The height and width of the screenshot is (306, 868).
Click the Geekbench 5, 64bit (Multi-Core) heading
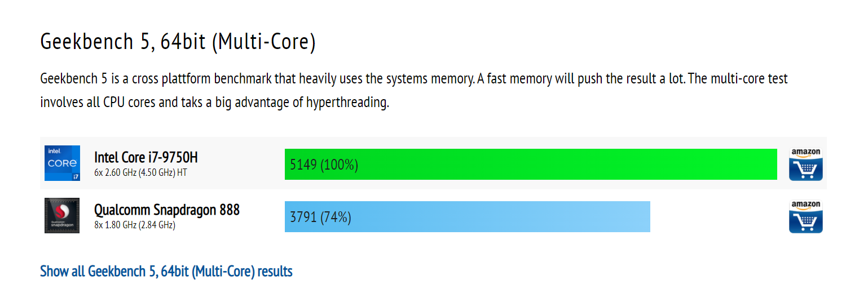pos(178,42)
